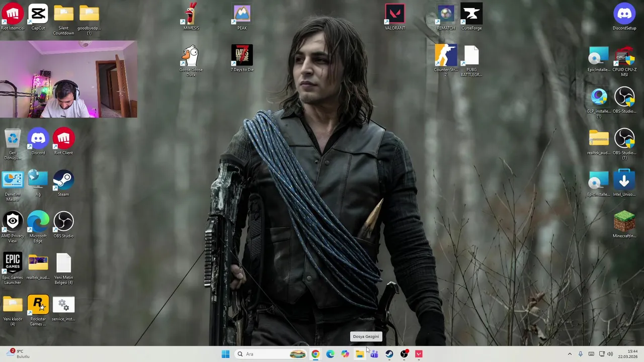The width and height of the screenshot is (644, 362).
Task: Open Google Chrome from the taskbar
Action: (315, 354)
